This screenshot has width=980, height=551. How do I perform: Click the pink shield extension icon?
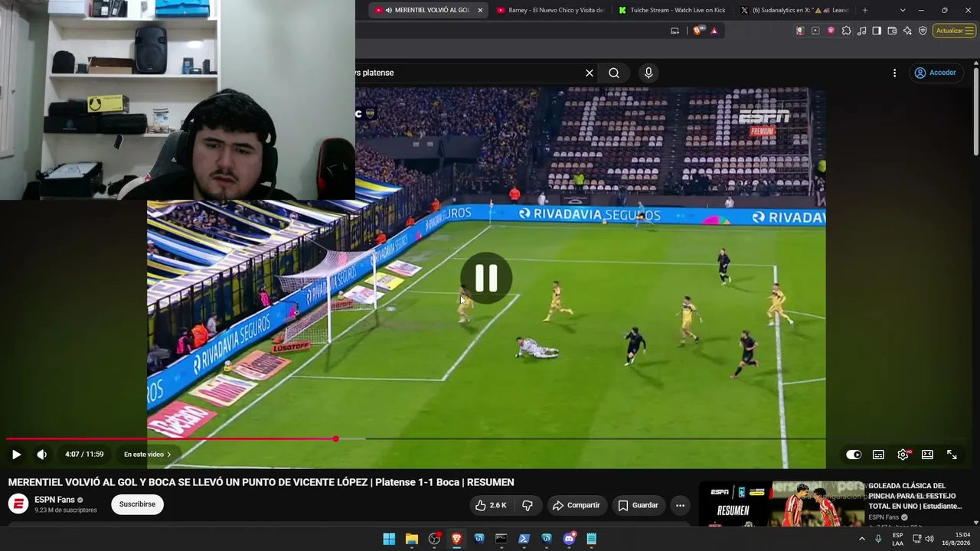point(831,31)
